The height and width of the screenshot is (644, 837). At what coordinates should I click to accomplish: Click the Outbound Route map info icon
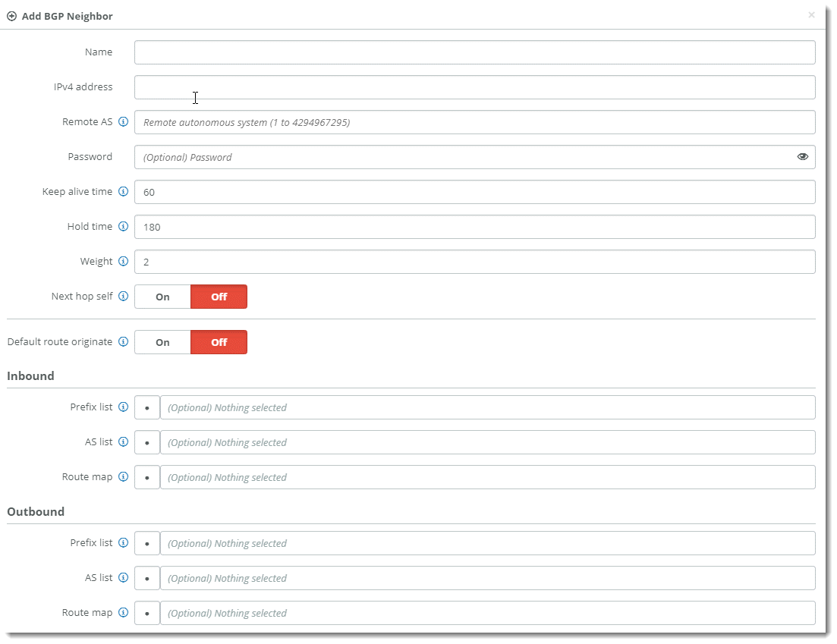124,613
